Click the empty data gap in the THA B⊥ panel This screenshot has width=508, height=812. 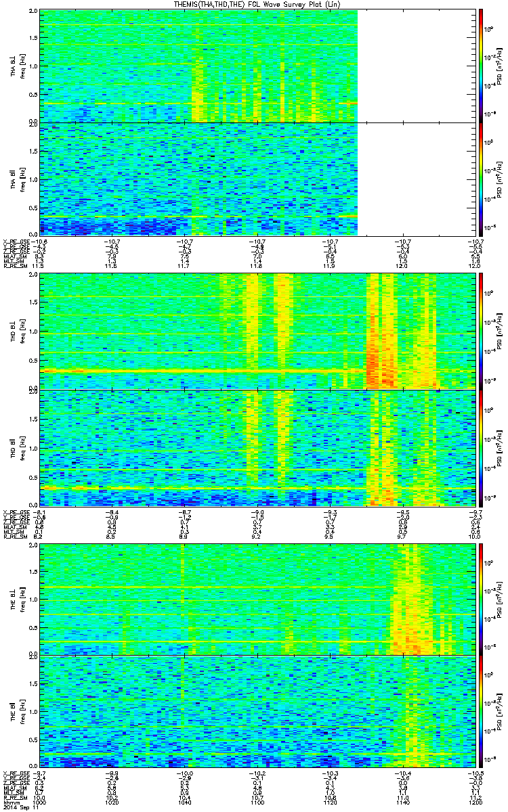pos(417,66)
